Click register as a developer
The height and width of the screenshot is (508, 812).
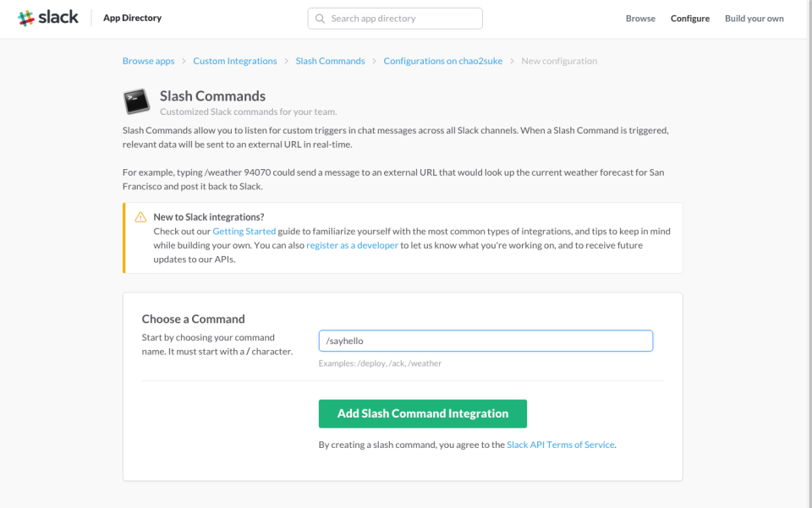click(352, 244)
